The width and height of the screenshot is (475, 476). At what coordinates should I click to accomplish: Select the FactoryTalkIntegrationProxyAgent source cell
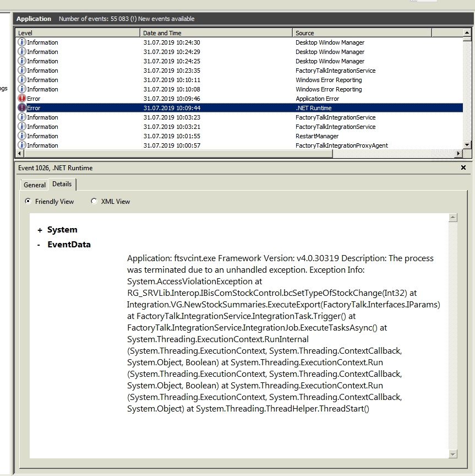[342, 145]
